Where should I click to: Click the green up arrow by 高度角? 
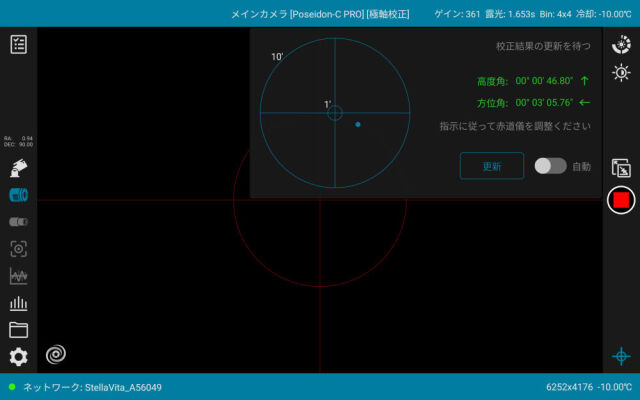click(584, 81)
